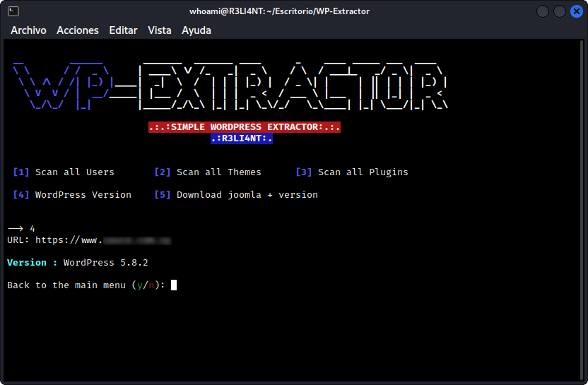Open the Acciones menu
The height and width of the screenshot is (385, 588).
[78, 30]
